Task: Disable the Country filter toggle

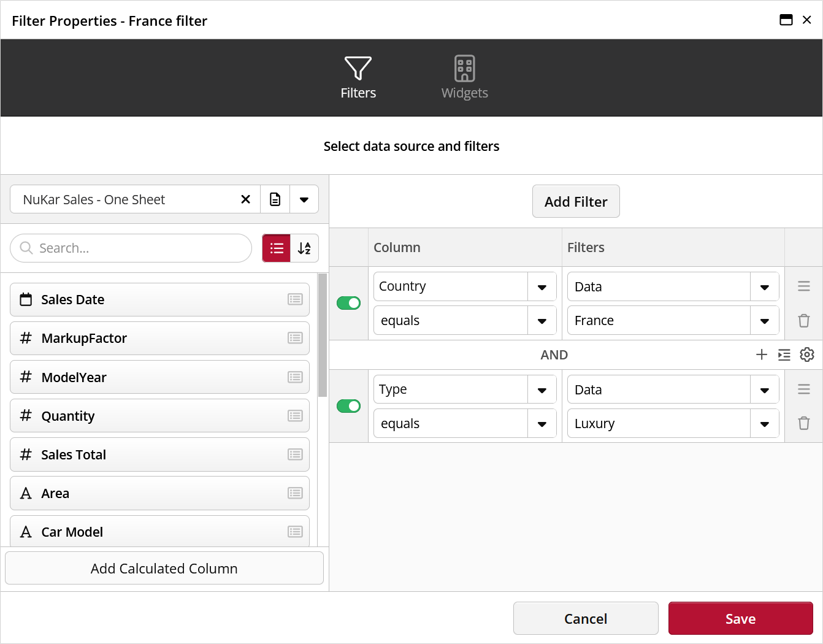Action: coord(348,303)
